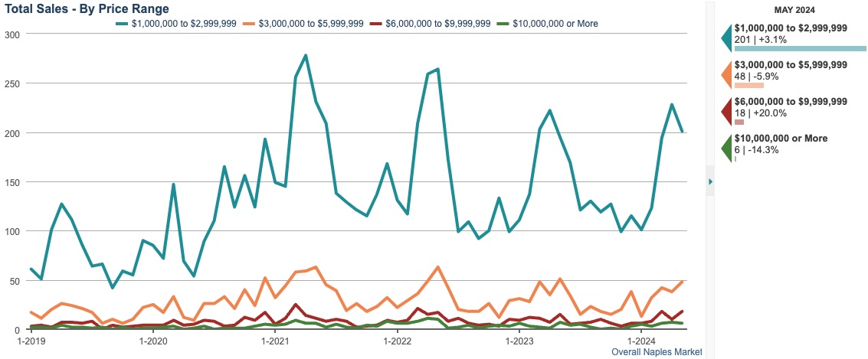The width and height of the screenshot is (868, 359).
Task: Toggle the $10,000,000 or More legend series
Action: click(x=547, y=23)
